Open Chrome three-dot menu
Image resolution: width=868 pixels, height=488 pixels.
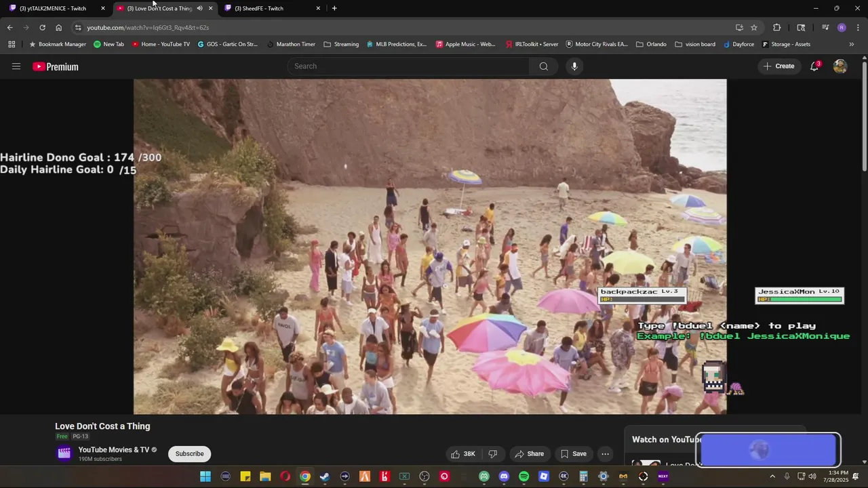pos(858,28)
